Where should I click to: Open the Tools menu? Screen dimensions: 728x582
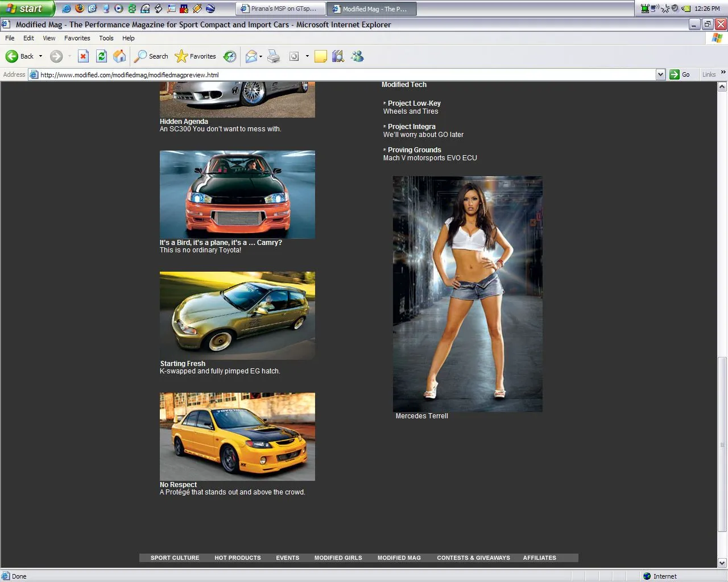[x=106, y=38]
